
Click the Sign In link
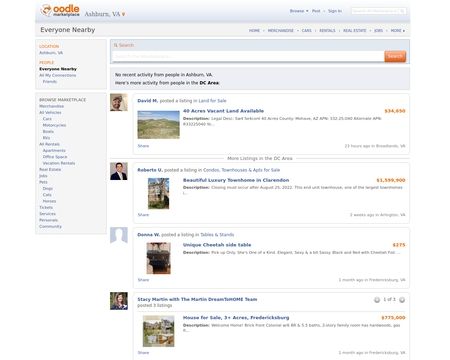(335, 11)
